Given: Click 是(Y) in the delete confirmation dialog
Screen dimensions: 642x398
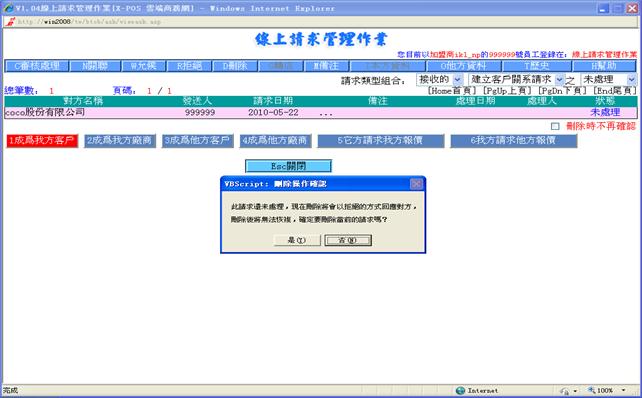Looking at the screenshot, I should point(297,240).
